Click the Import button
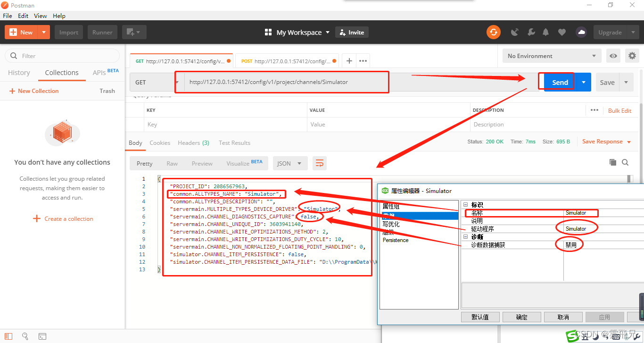The height and width of the screenshot is (343, 644). [x=69, y=32]
